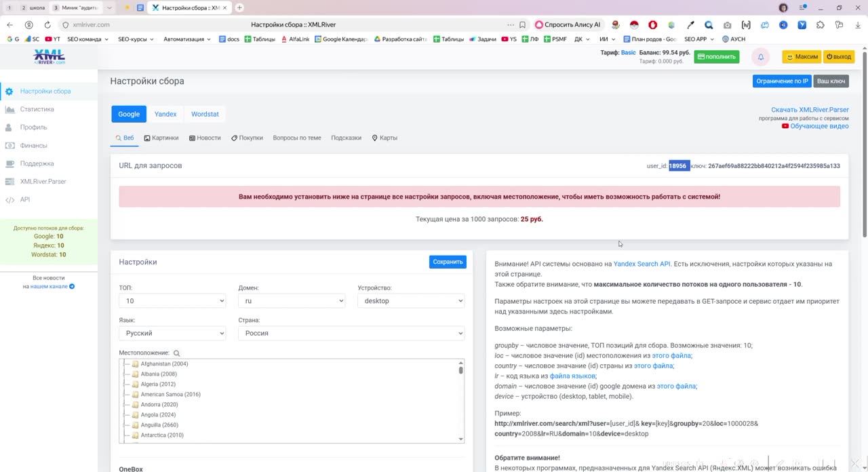
Task: Open the Домен dropdown showing ru
Action: tap(292, 301)
